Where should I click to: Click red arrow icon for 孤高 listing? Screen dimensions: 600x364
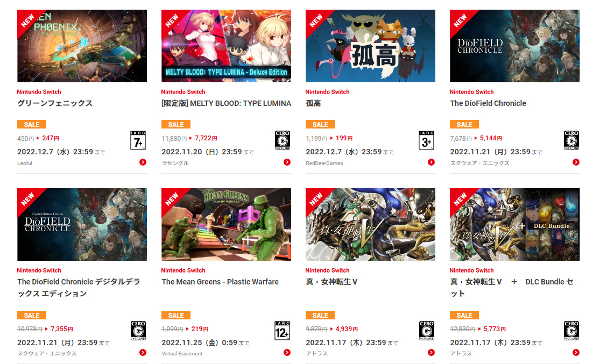point(431,162)
